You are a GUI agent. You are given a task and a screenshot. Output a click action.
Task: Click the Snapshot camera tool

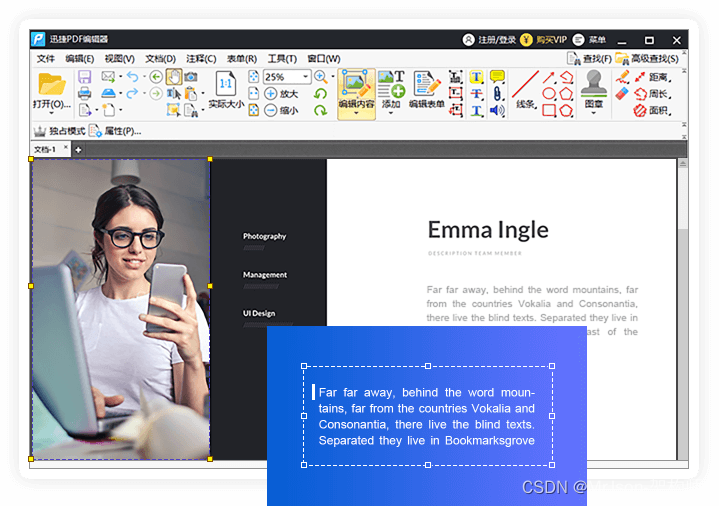pyautogui.click(x=191, y=77)
